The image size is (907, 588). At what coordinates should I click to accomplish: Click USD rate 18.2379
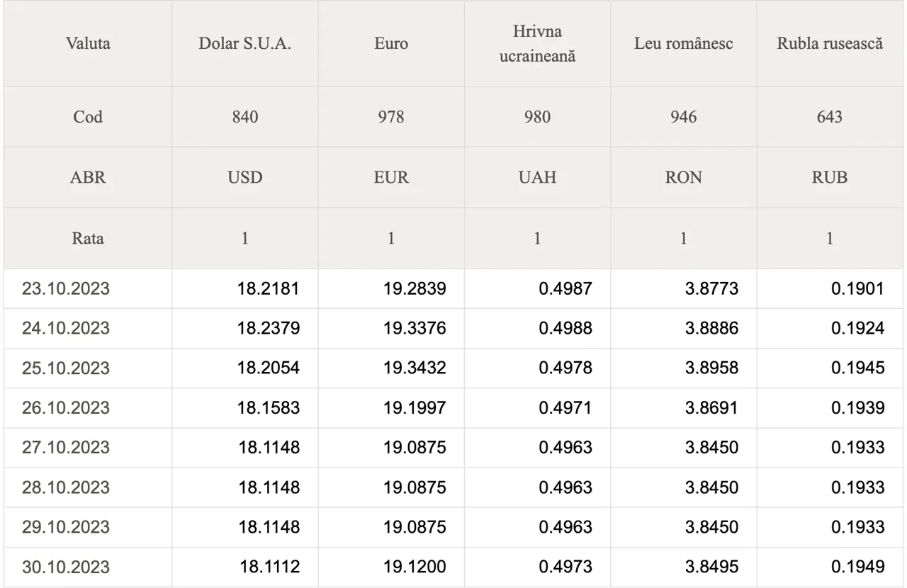(x=269, y=329)
